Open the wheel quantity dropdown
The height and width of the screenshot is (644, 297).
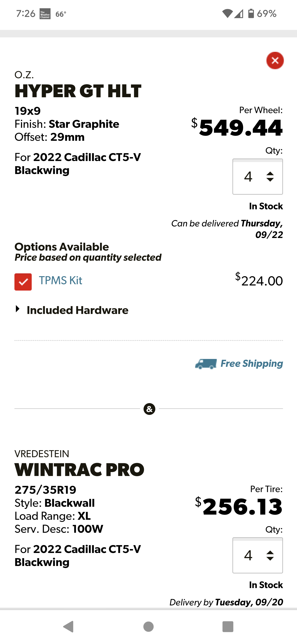[258, 177]
